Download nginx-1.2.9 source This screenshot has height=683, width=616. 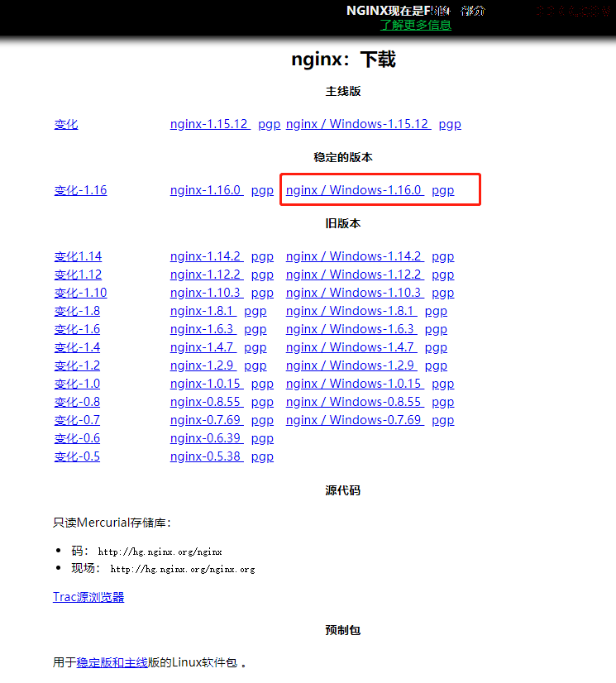point(203,365)
